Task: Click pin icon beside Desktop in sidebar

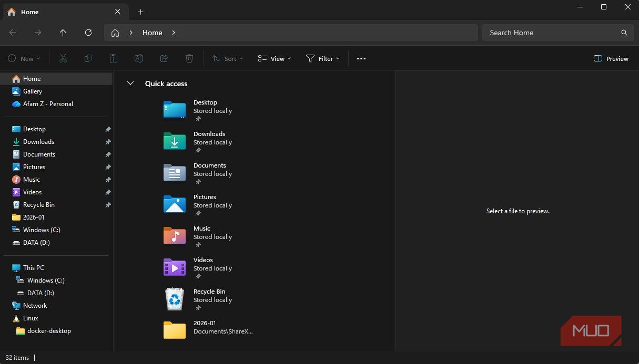Action: 108,129
